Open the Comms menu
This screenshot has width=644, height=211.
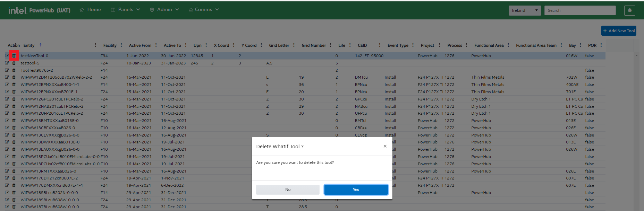click(204, 10)
